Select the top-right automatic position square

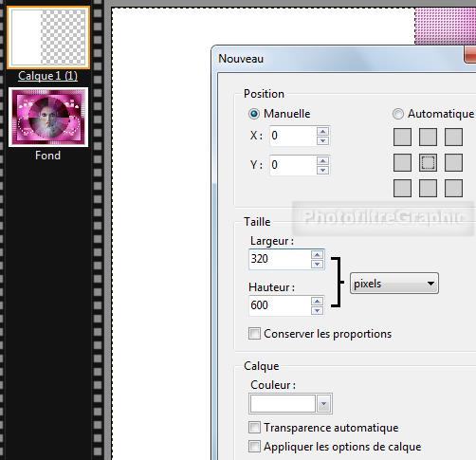pyautogui.click(x=453, y=137)
